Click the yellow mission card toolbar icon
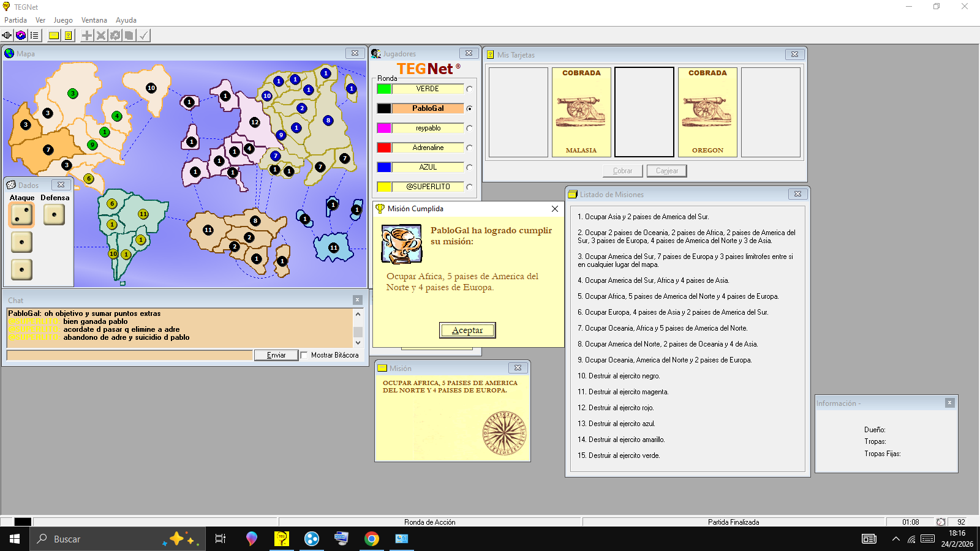Image resolution: width=980 pixels, height=551 pixels. (54, 36)
